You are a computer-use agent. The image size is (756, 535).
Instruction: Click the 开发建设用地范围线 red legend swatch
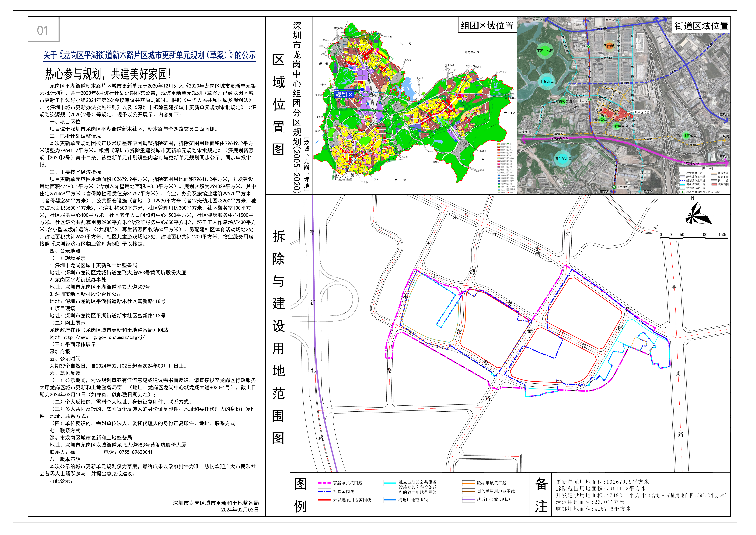point(324,500)
